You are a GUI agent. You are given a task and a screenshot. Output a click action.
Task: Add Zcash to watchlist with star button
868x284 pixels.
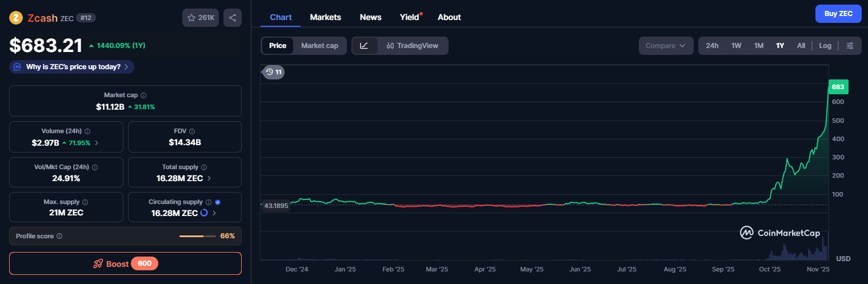click(x=200, y=18)
